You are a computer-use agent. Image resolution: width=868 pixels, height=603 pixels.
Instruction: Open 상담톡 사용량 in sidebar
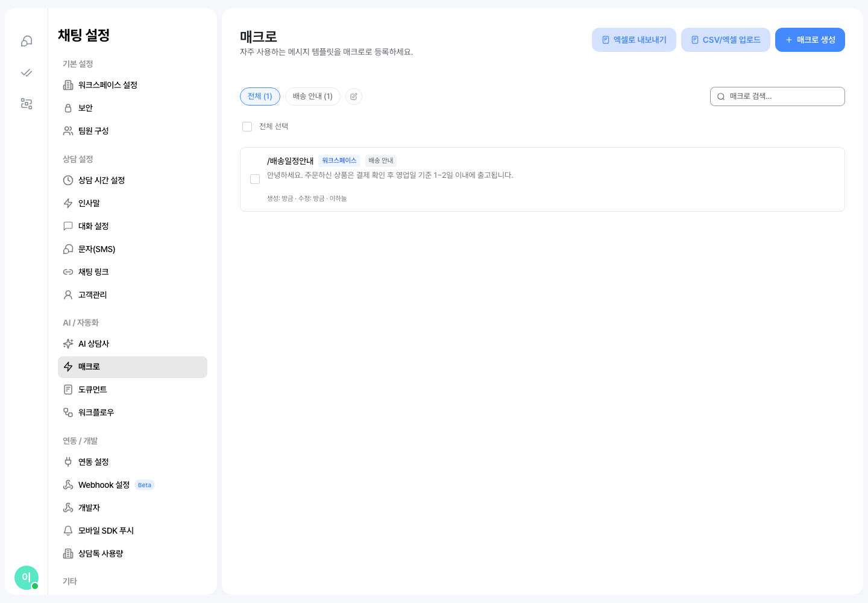133,554
